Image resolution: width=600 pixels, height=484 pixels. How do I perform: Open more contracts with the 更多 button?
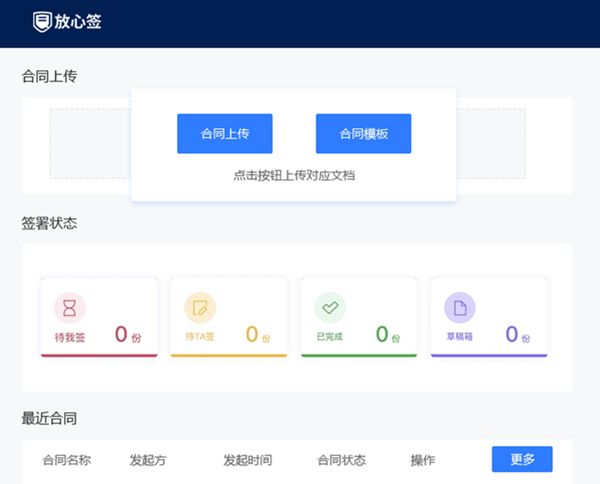[x=522, y=459]
